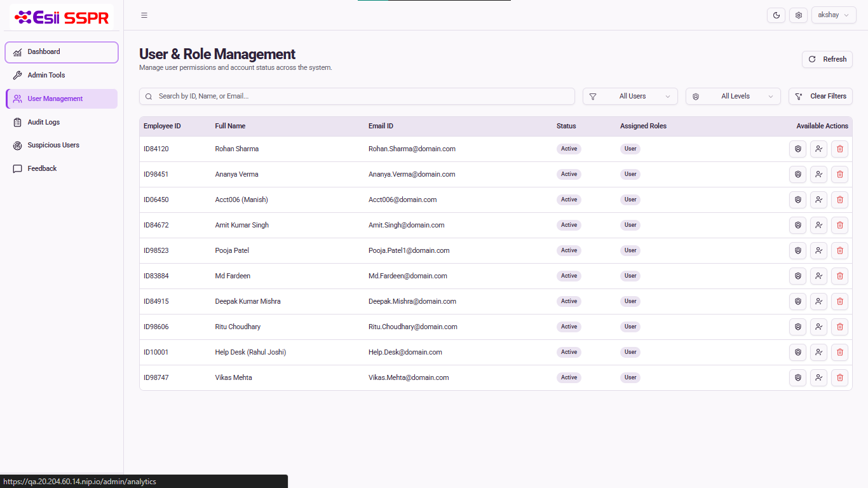Delete Rohan Sharma using the trash icon
Image resolution: width=868 pixels, height=488 pixels.
tap(839, 149)
